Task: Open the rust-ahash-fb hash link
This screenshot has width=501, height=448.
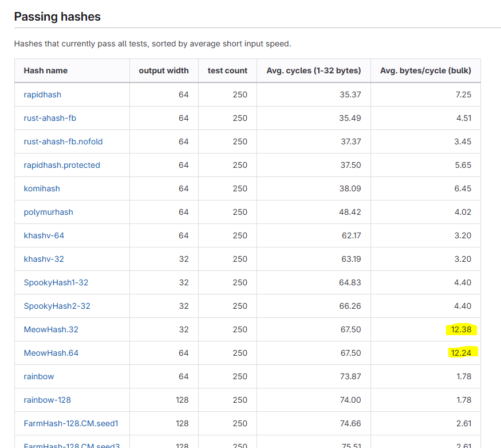Action: 50,118
